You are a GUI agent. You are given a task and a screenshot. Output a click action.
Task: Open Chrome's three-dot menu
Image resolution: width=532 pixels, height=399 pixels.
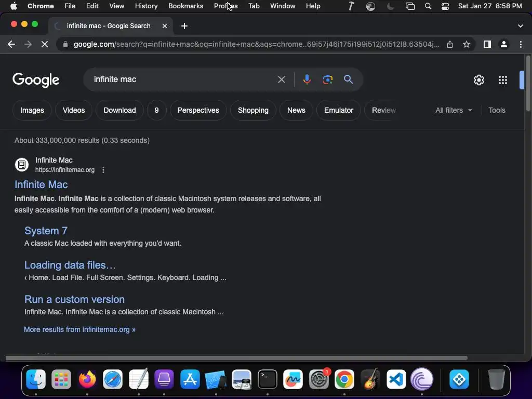point(521,44)
